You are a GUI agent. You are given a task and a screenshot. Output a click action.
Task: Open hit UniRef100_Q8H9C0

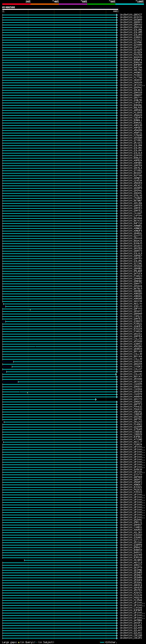[x=131, y=22]
